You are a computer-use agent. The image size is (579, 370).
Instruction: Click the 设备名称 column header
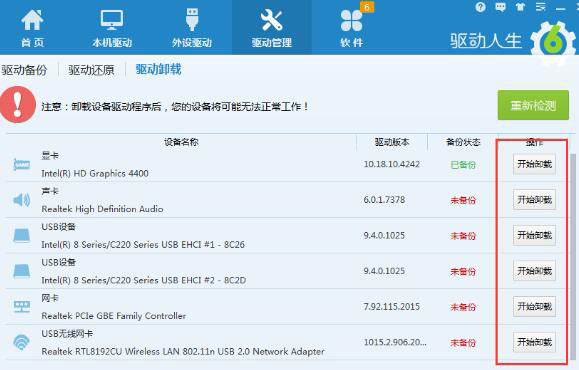point(181,142)
